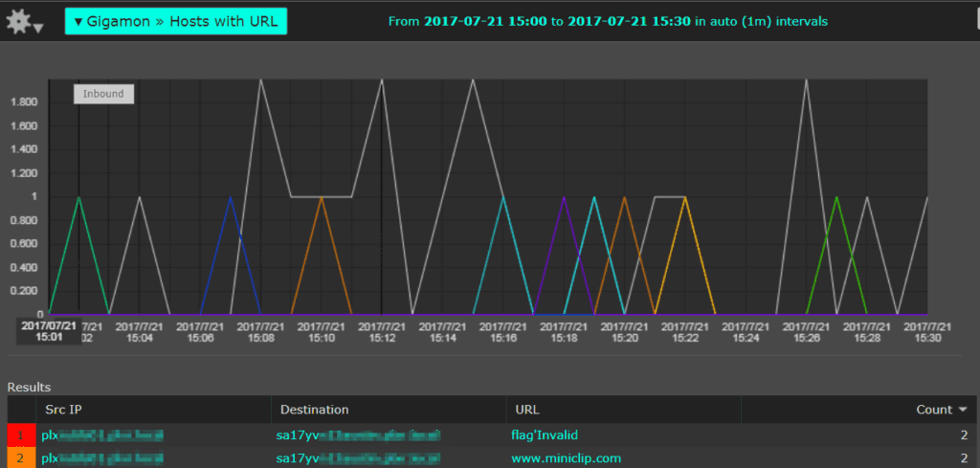The width and height of the screenshot is (980, 468).
Task: Click the 15:08 time axis label
Action: click(260, 332)
